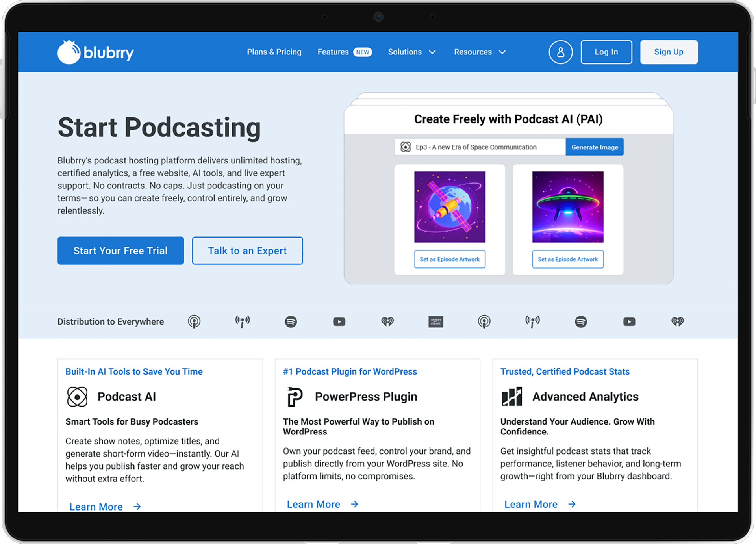Select the UFO artwork thumbnail
Viewport: 756px width, 544px height.
[x=567, y=207]
